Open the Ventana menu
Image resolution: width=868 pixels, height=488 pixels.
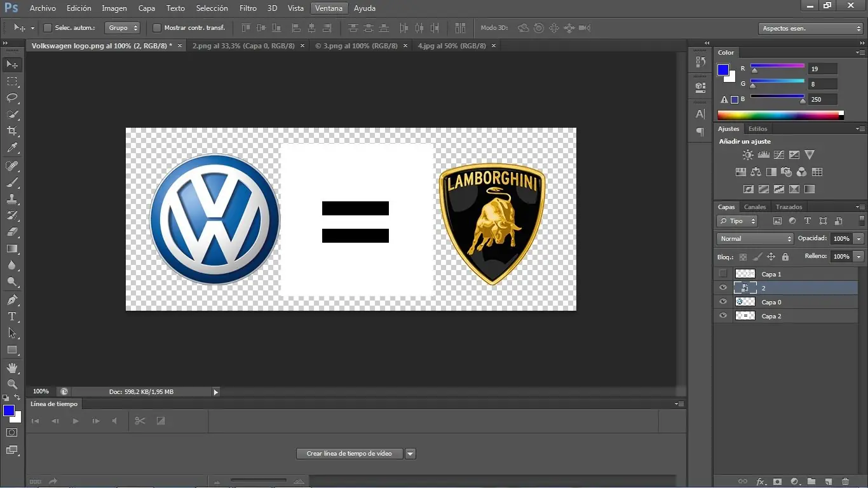[x=329, y=8]
